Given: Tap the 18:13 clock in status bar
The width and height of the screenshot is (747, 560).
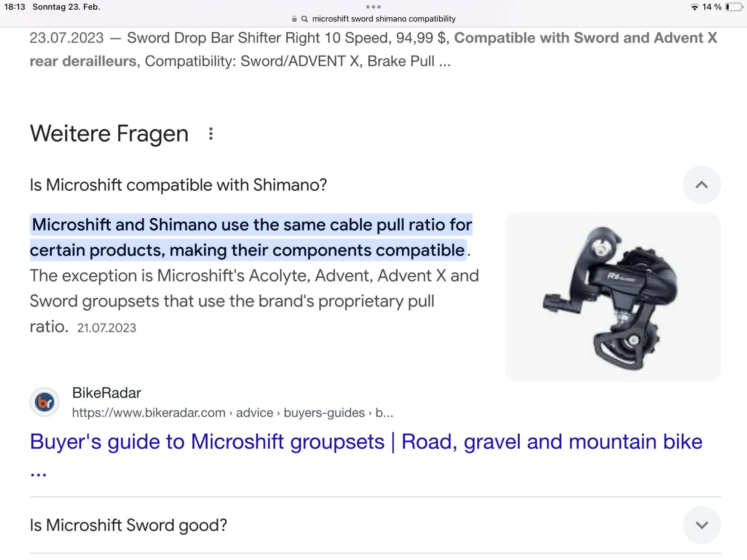Looking at the screenshot, I should pos(15,7).
